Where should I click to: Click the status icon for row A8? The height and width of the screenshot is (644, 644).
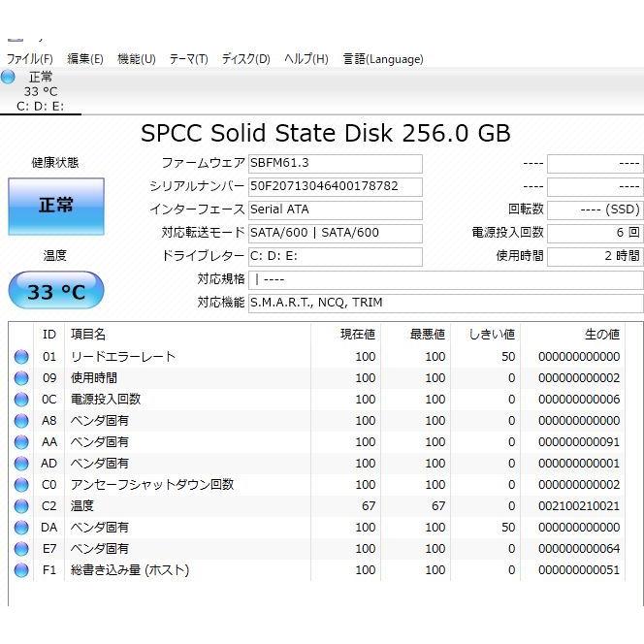click(21, 421)
